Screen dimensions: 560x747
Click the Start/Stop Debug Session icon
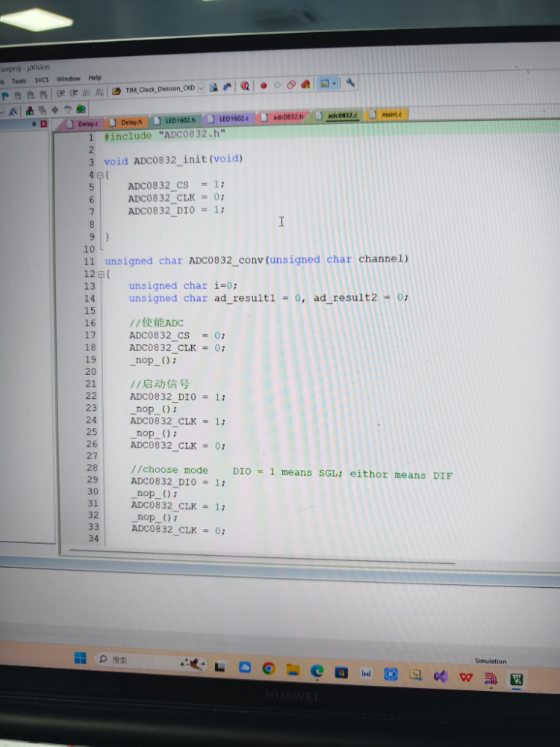244,87
